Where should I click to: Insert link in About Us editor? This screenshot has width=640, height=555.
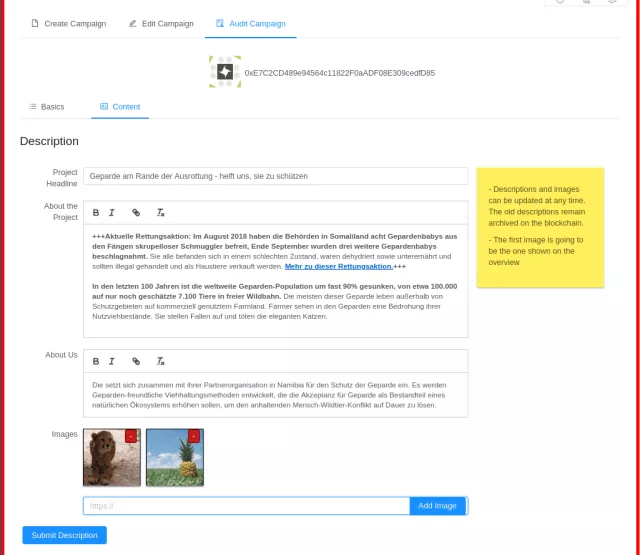pos(136,361)
